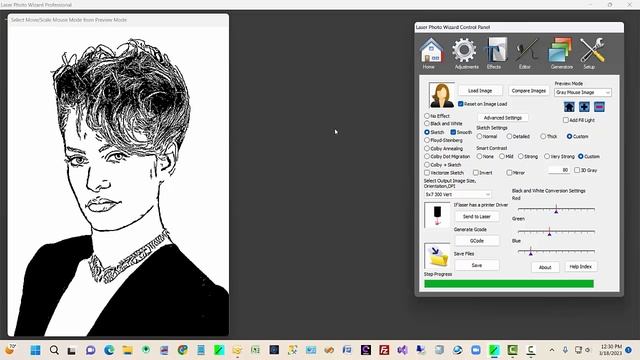Enable the Add Fill Light checkbox
This screenshot has height=360, width=640.
(566, 120)
